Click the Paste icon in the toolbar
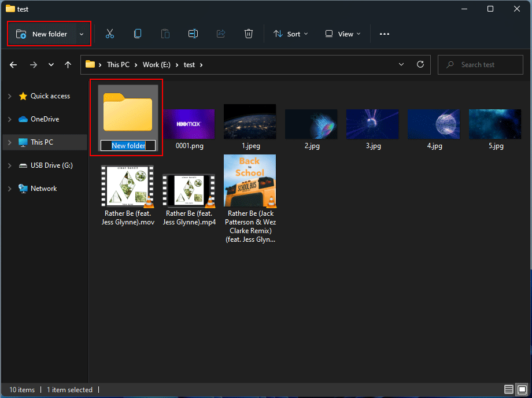This screenshot has width=532, height=398. tap(165, 34)
